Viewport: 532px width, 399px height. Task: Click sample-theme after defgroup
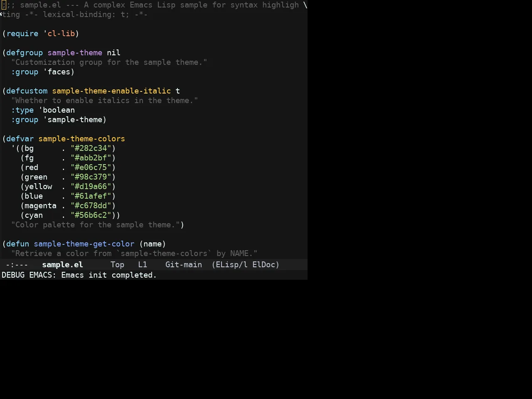pos(75,53)
